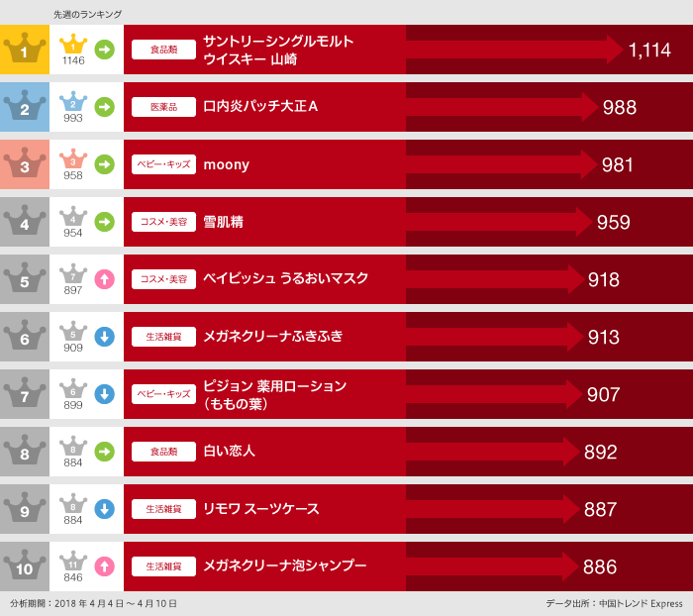Image resolution: width=693 pixels, height=616 pixels.
Task: Click the コスメ・美容 tag beside 雪肌精
Action: click(x=163, y=222)
